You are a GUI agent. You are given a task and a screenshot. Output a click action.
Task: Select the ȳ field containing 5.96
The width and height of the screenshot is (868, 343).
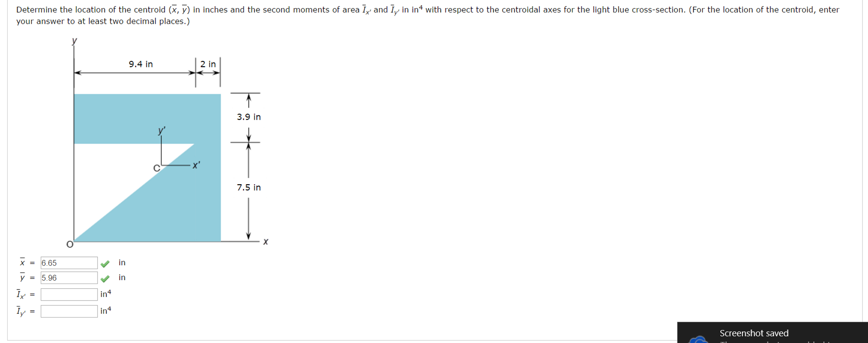click(x=69, y=278)
